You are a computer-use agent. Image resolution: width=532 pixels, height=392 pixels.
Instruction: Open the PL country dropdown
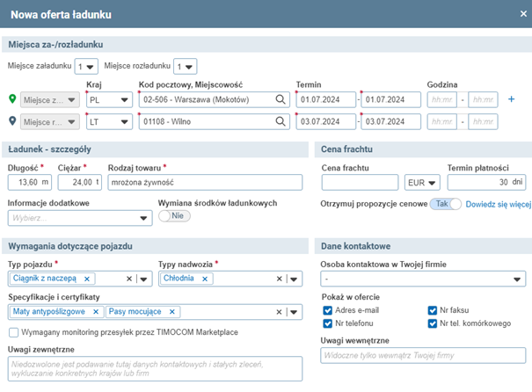[x=109, y=99]
